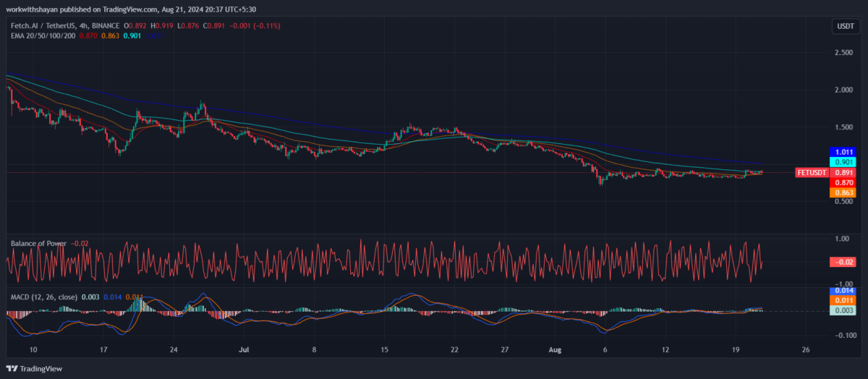The height and width of the screenshot is (379, 868).
Task: Click the orange 0.011 MACD signal tag
Action: point(844,300)
